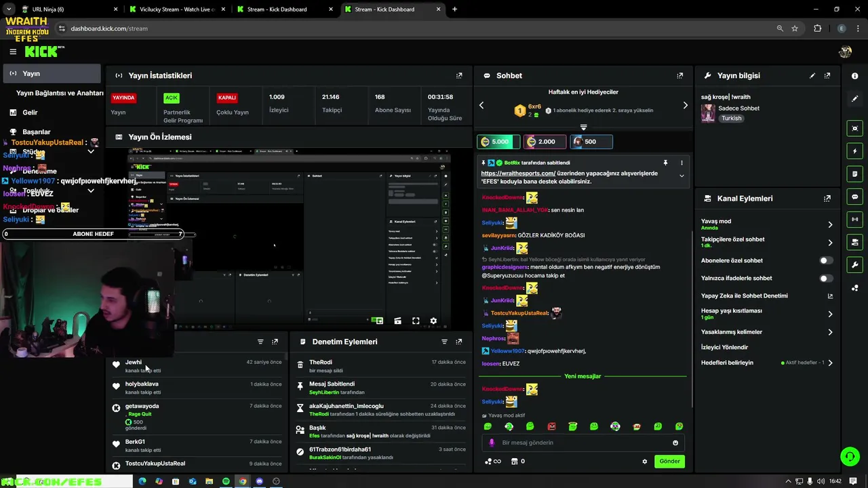Enter fullscreen on the stream preview

click(416, 321)
